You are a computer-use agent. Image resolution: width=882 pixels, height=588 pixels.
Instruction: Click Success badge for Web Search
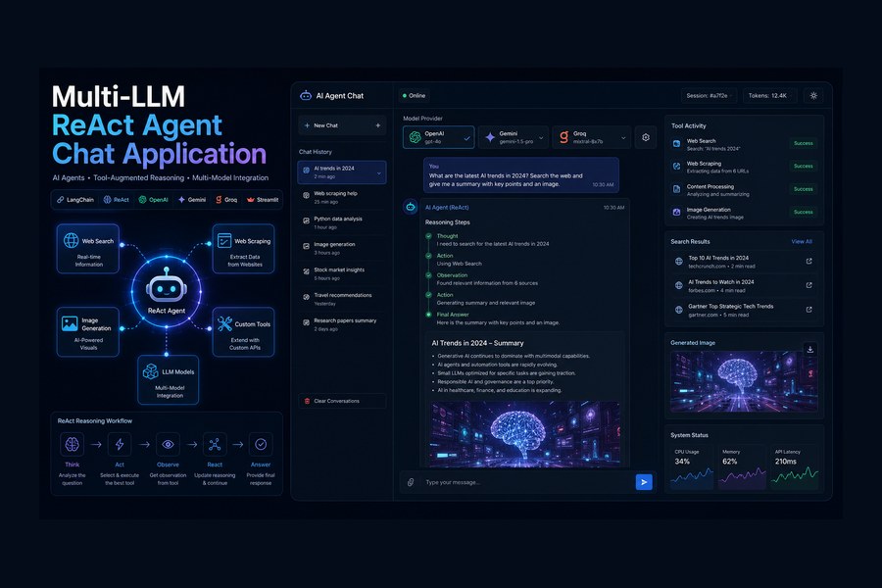pos(804,143)
